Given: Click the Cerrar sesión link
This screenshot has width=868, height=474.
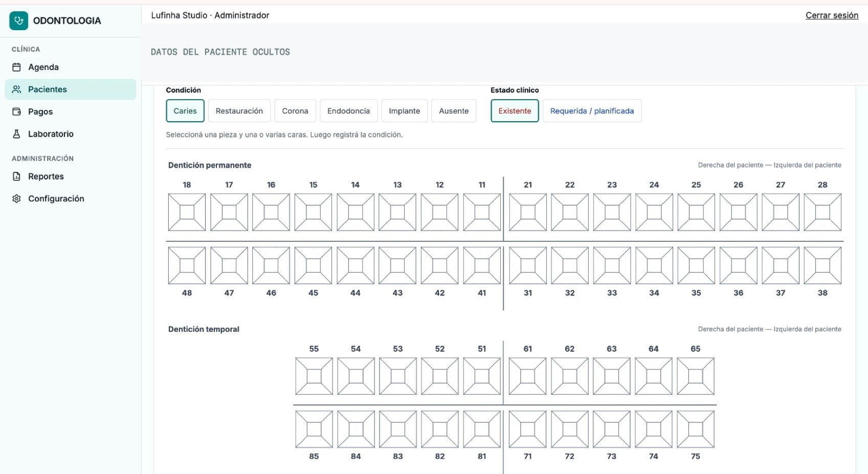Looking at the screenshot, I should pyautogui.click(x=832, y=15).
